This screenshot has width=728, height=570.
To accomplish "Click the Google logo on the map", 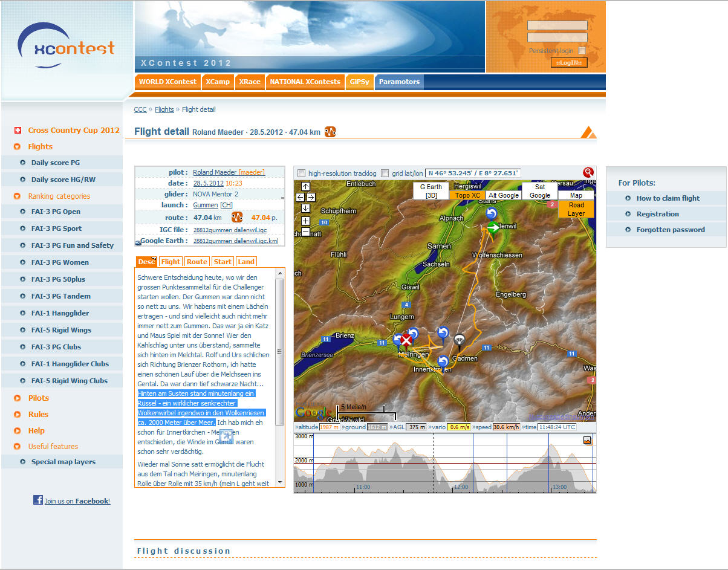I will [313, 412].
